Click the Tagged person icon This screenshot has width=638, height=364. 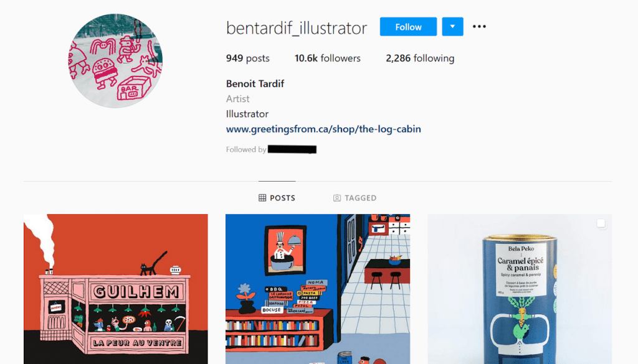click(337, 198)
